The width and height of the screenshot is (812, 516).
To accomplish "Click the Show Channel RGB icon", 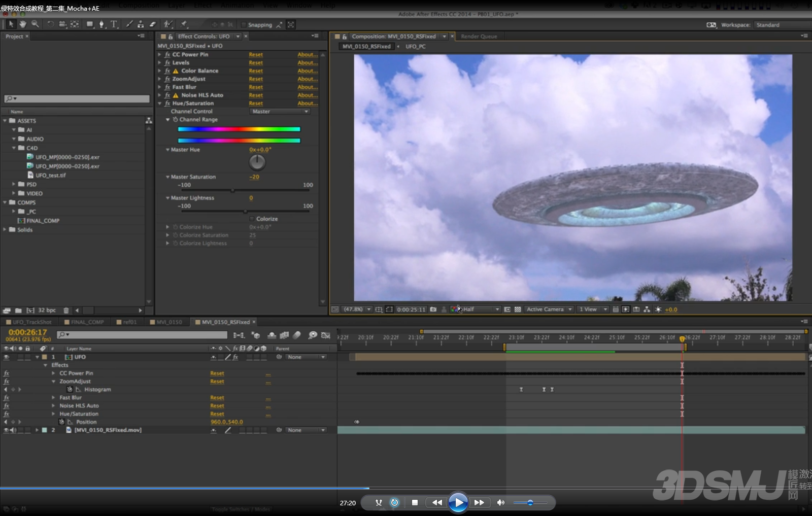I will coord(455,309).
